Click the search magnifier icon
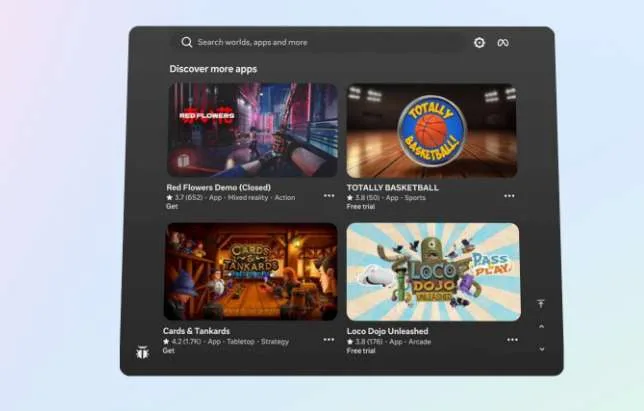Image resolution: width=644 pixels, height=411 pixels. (186, 42)
